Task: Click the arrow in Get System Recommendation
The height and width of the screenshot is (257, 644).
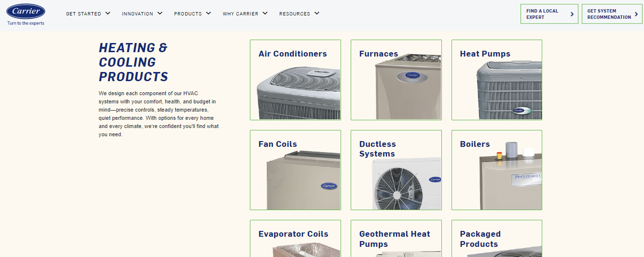Action: [636, 14]
